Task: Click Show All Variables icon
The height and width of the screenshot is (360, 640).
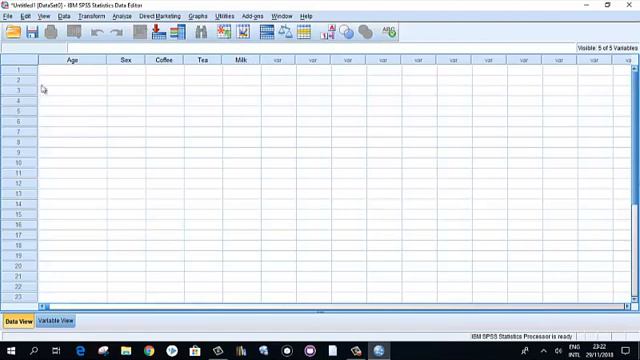Action: coord(365,32)
